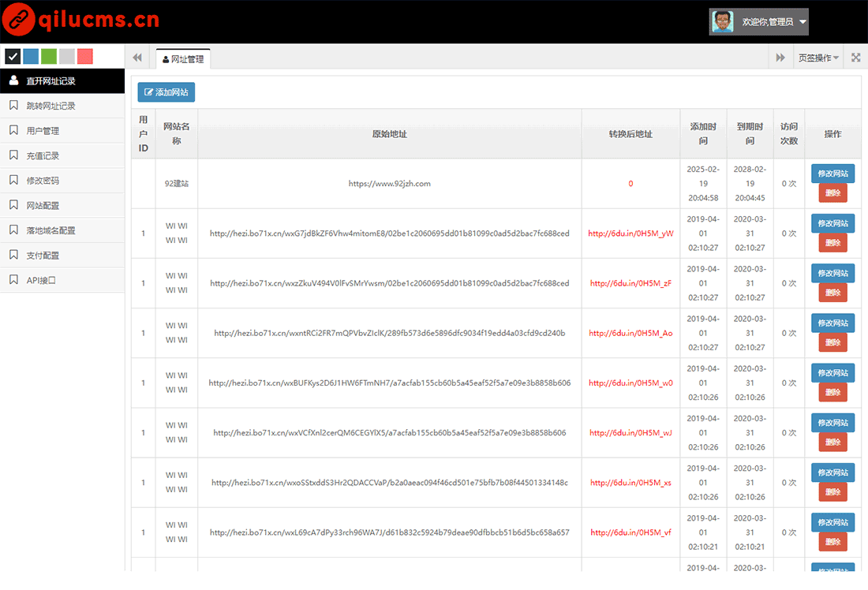Click the bookmark icon beside API接口

pos(14,279)
